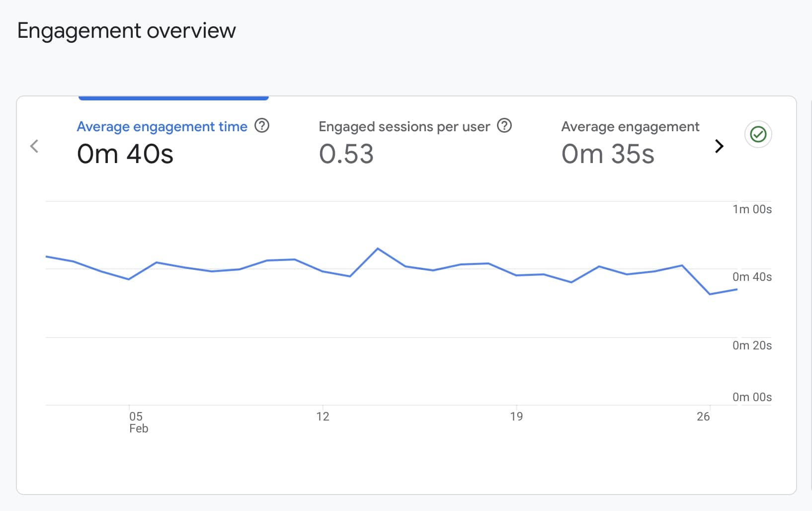
Task: Click the chart peak around February 14
Action: (379, 249)
